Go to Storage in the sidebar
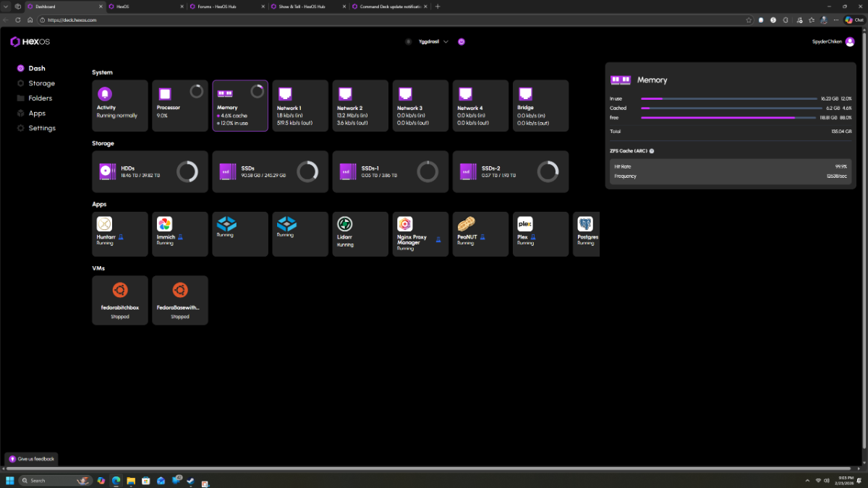This screenshot has height=488, width=868. point(41,83)
